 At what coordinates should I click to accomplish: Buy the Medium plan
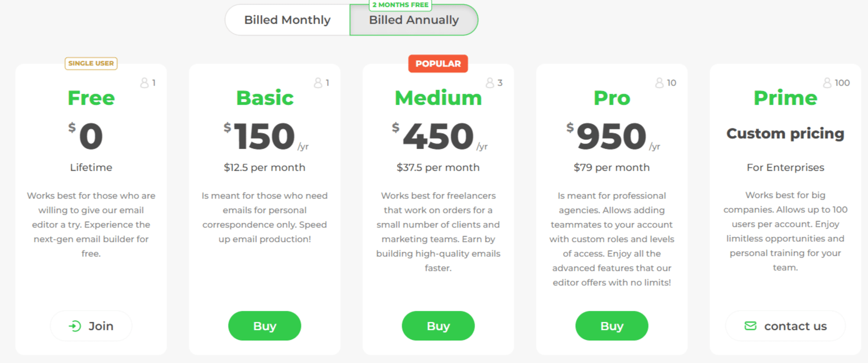(438, 326)
